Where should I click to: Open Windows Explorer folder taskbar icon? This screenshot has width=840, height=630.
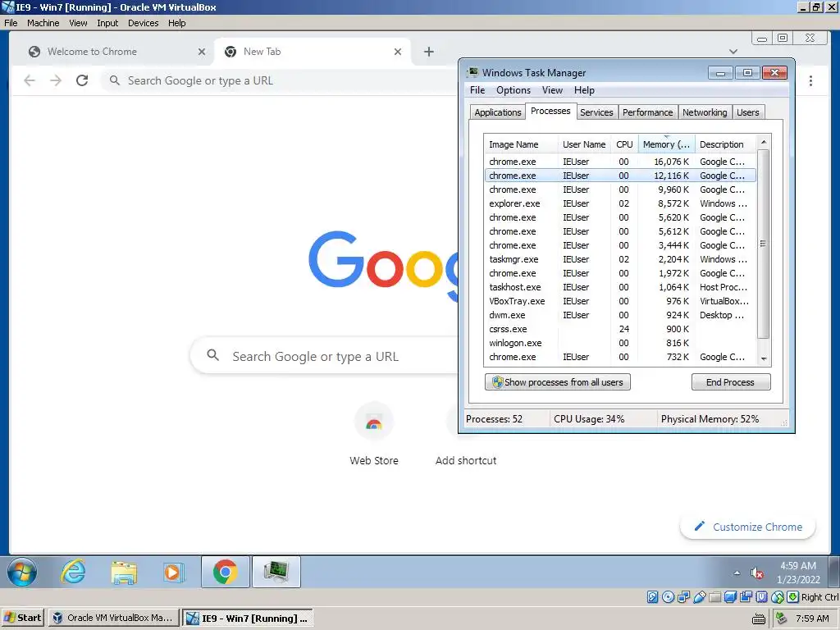(x=124, y=572)
